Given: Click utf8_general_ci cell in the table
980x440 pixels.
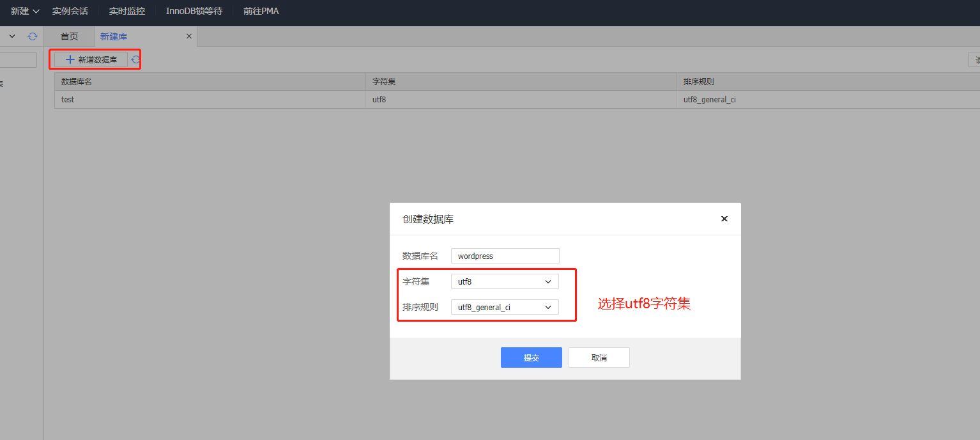Looking at the screenshot, I should click(x=828, y=100).
